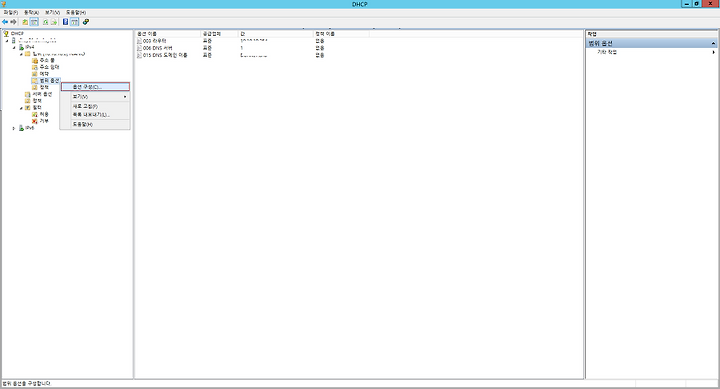Click the DHCP root icon in tree
Viewport: 720px width, 389px height.
pos(6,34)
